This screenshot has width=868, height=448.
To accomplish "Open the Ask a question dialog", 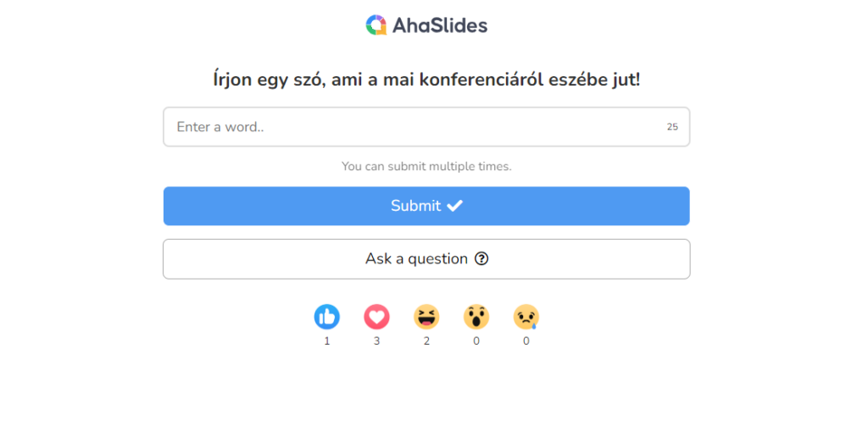I will [x=426, y=259].
